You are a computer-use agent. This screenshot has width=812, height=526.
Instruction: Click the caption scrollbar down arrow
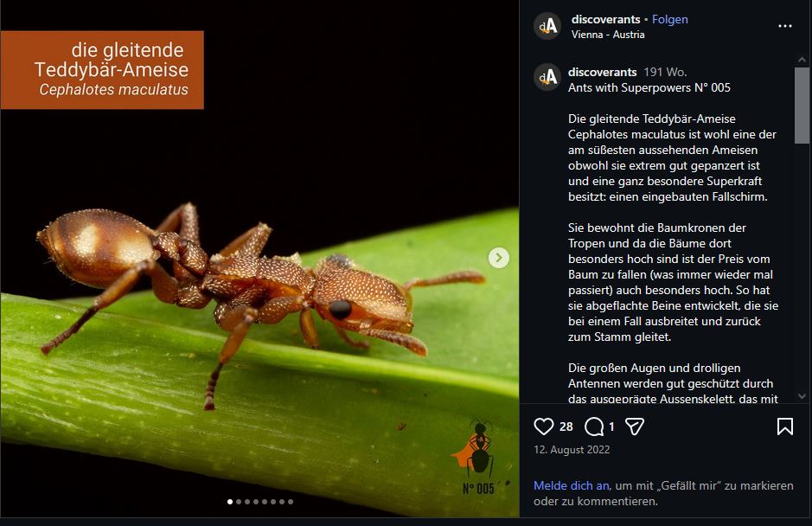[802, 396]
